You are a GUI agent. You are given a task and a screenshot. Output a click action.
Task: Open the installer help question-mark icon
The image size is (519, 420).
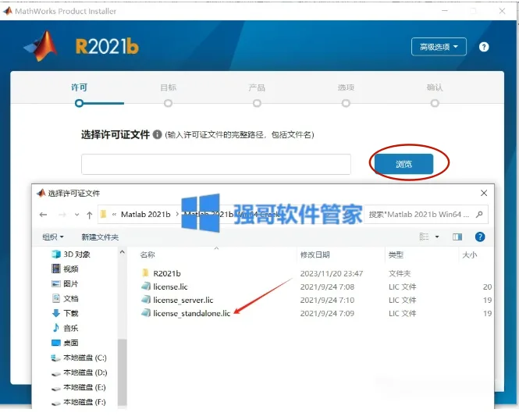(484, 47)
